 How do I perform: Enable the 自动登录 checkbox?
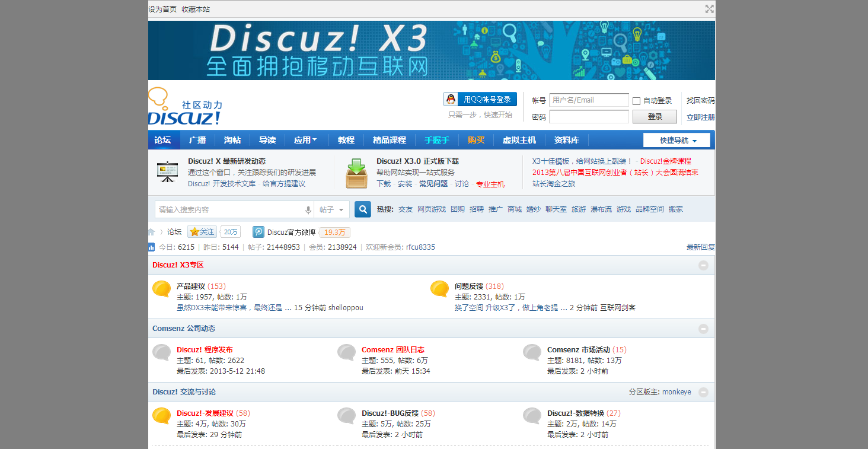click(637, 101)
